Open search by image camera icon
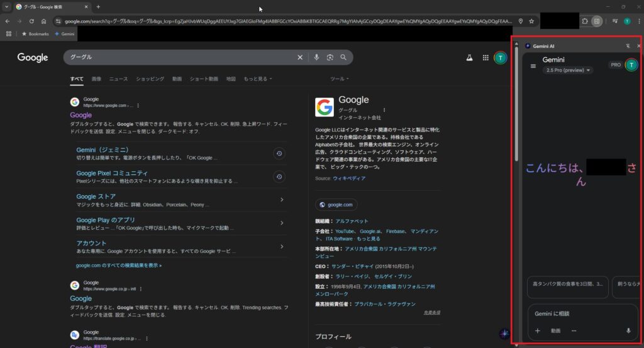This screenshot has width=644, height=348. [x=330, y=57]
